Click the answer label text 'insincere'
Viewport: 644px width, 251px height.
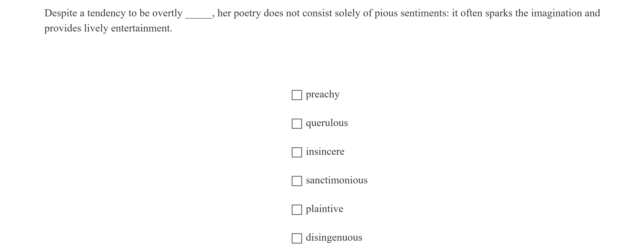(325, 152)
